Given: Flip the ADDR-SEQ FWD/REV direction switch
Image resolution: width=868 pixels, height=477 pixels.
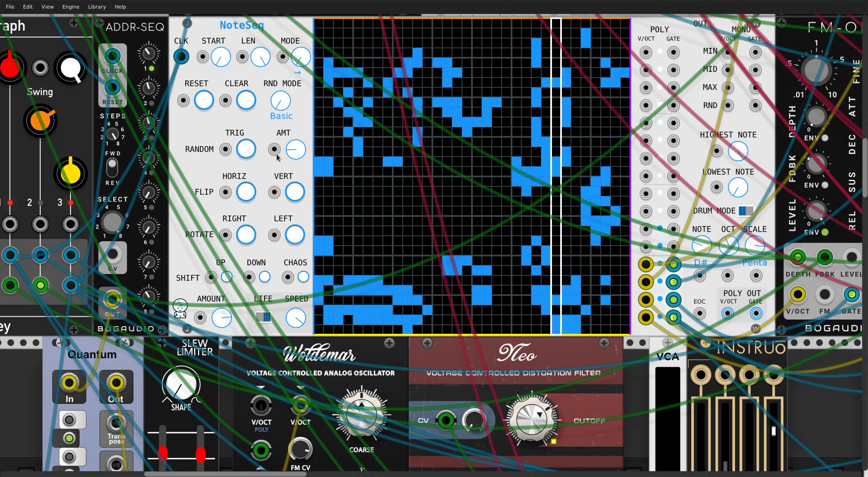Looking at the screenshot, I should (x=112, y=168).
